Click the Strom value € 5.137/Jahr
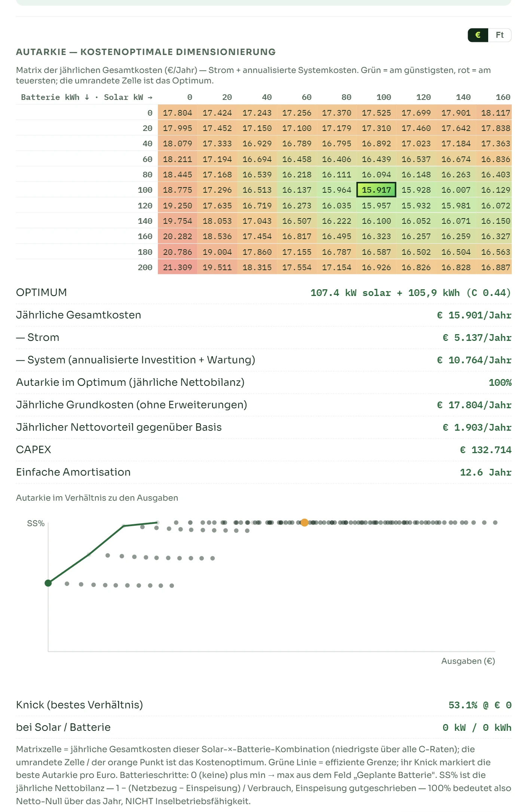Image resolution: width=520 pixels, height=812 pixels. tap(477, 338)
